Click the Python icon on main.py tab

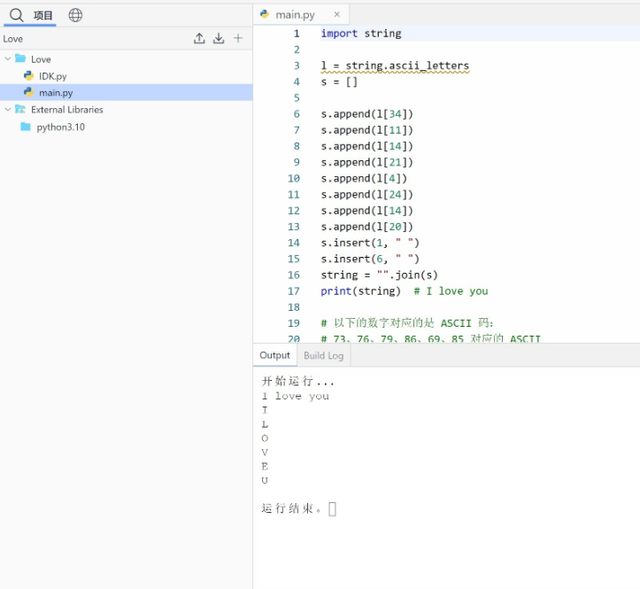click(x=264, y=14)
